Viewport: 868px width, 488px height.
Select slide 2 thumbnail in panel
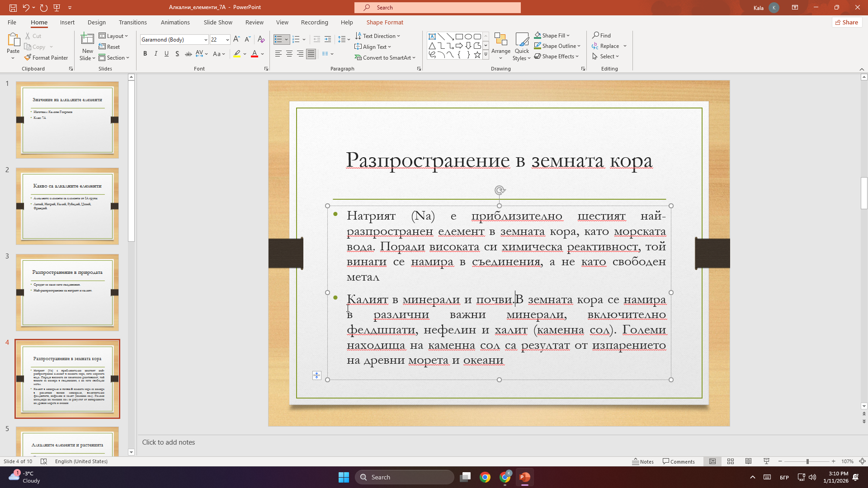[67, 206]
